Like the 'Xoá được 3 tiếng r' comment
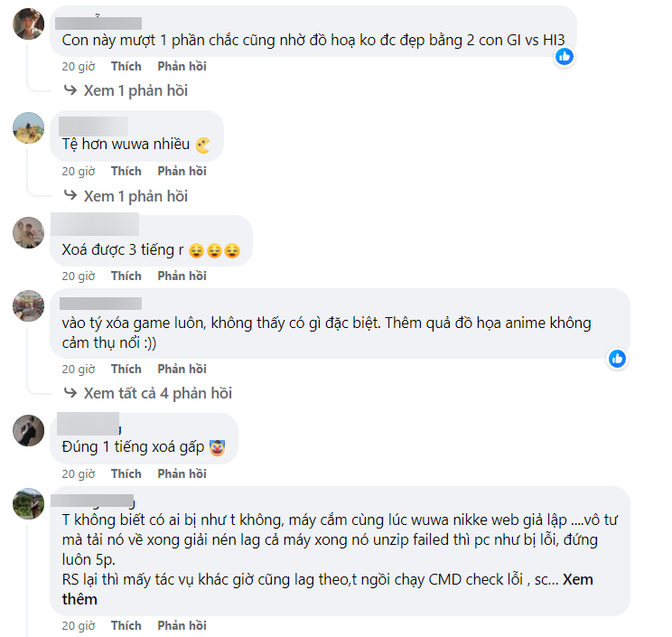This screenshot has height=637, width=672. pyautogui.click(x=126, y=276)
